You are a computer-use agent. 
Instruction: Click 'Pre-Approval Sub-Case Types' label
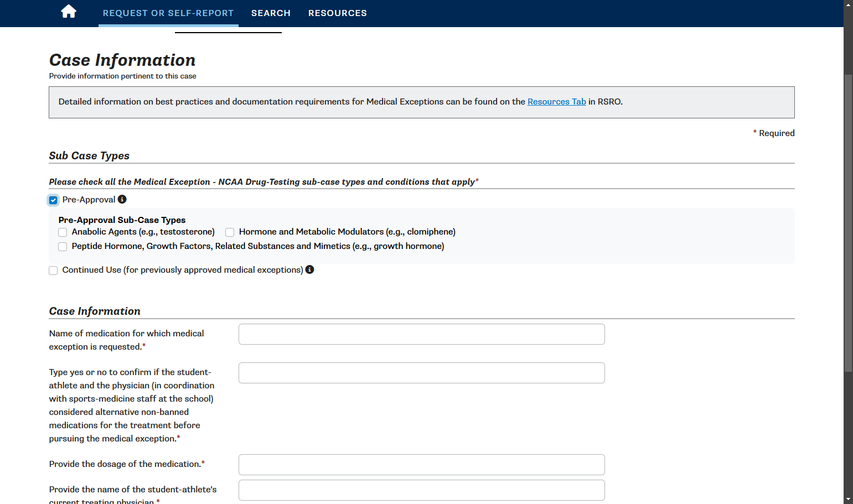click(x=122, y=220)
